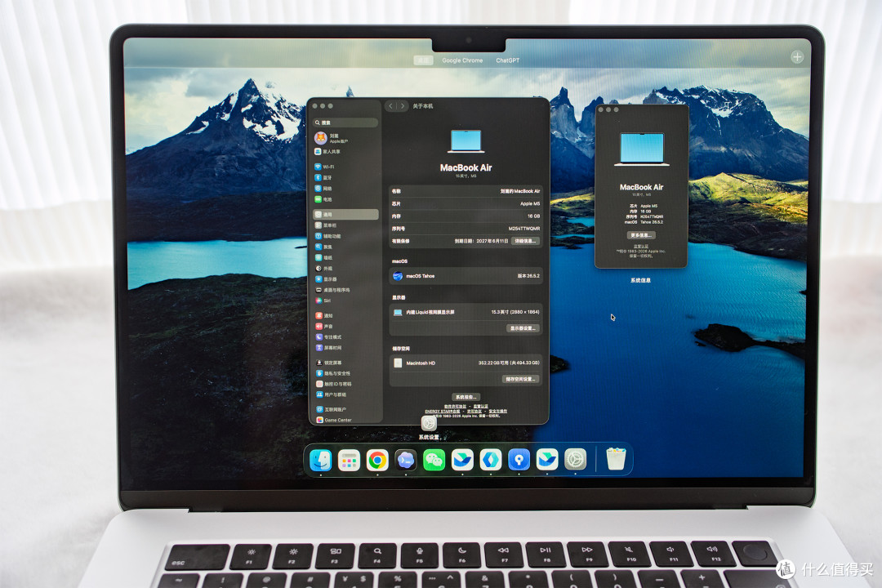Screen dimensions: 882x588
Task: Switch to ChatGPT space in Mission Control
Action: 507,60
